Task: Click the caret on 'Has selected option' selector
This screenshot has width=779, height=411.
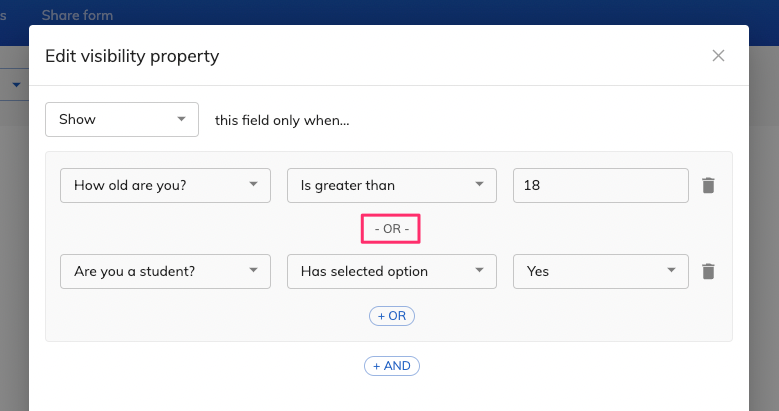Action: tap(479, 270)
